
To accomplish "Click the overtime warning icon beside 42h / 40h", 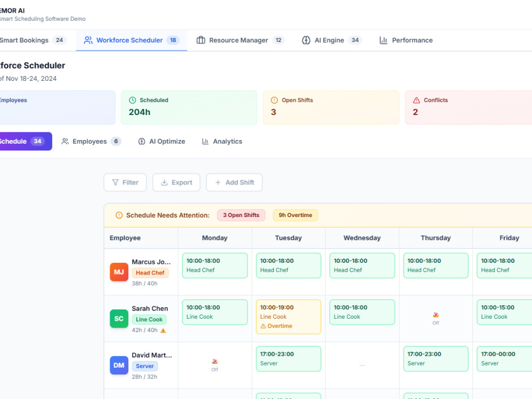I will [x=163, y=330].
